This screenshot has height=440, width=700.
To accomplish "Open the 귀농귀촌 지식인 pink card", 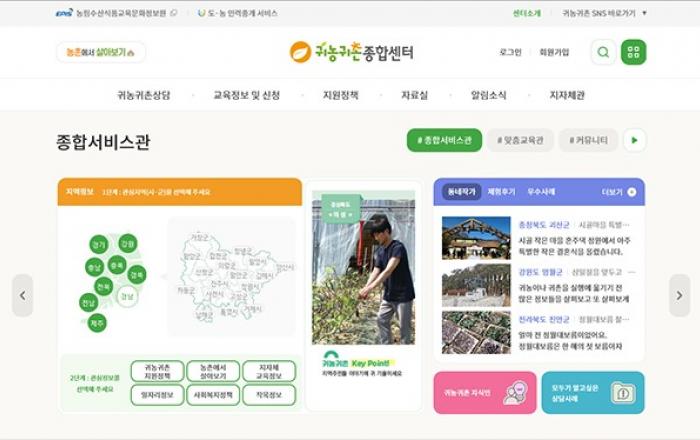I will (484, 392).
